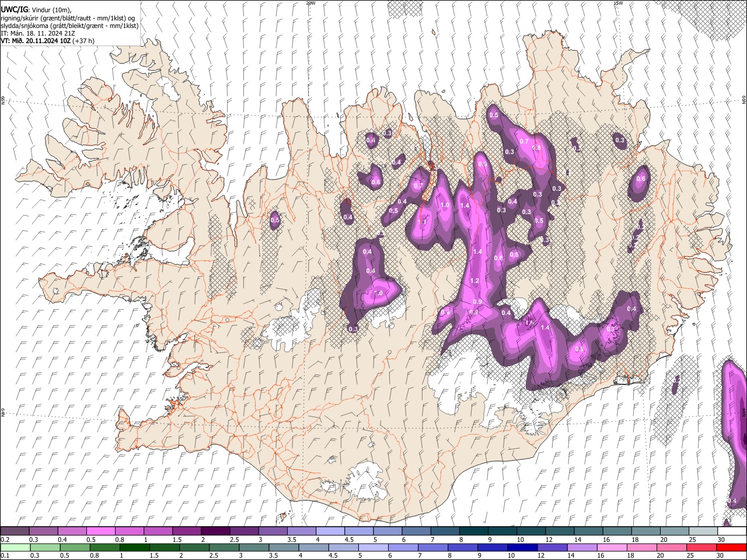Click the light pink 16–18 lower legend swatch
The height and width of the screenshot is (560, 747).
[612, 547]
